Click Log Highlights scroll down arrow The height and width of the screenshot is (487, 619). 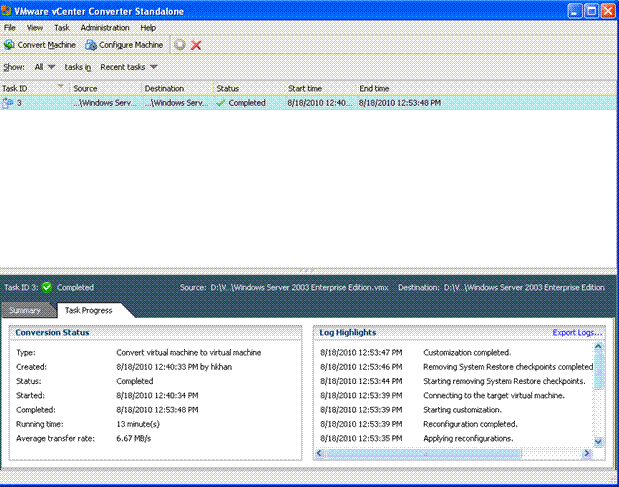coord(598,442)
